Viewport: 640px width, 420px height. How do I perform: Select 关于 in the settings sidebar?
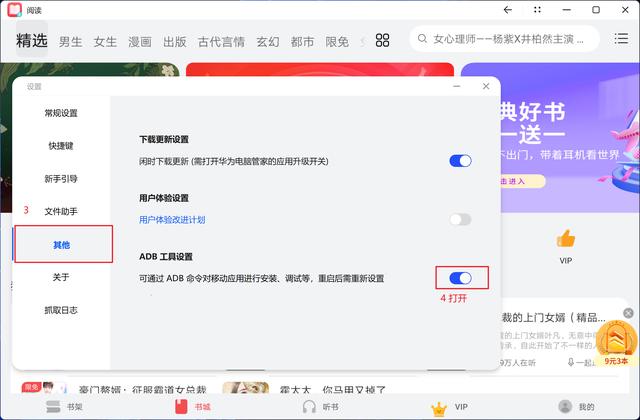click(x=61, y=278)
